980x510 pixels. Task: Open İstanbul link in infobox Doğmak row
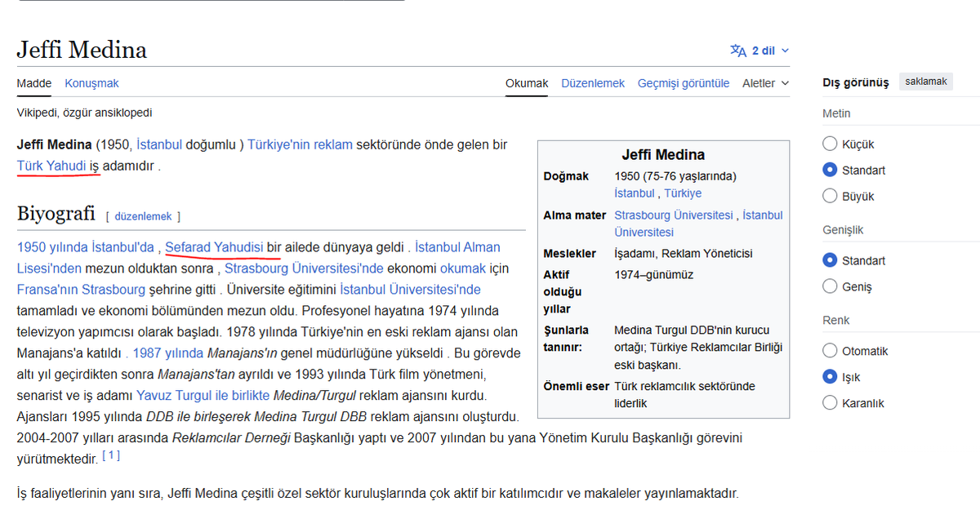[635, 193]
